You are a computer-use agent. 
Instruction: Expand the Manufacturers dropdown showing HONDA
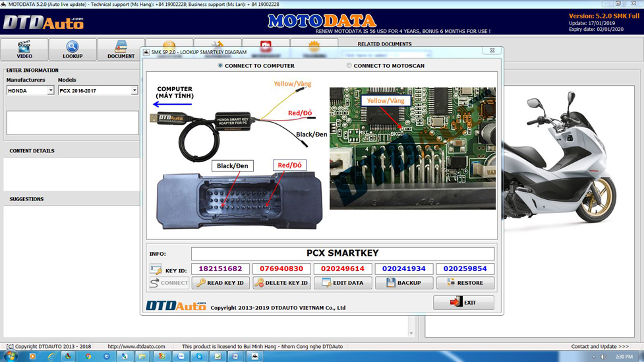51,90
